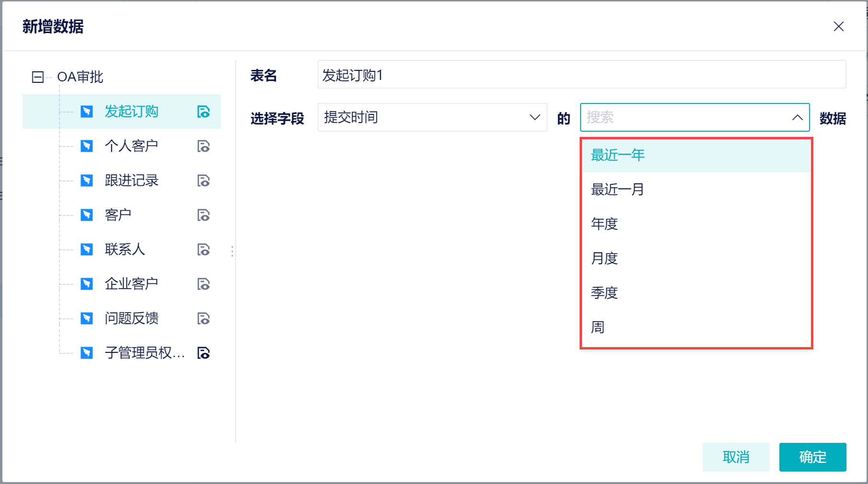Close the 新增数据 dialog
This screenshot has width=868, height=484.
click(838, 26)
